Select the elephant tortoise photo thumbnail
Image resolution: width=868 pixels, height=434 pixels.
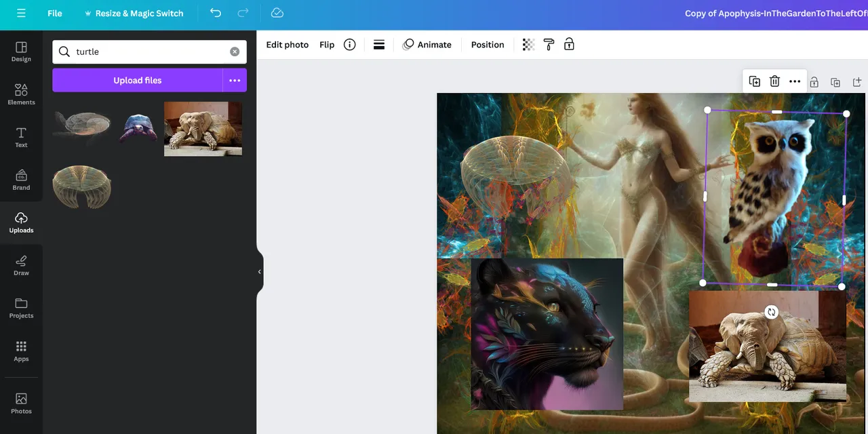tap(203, 129)
